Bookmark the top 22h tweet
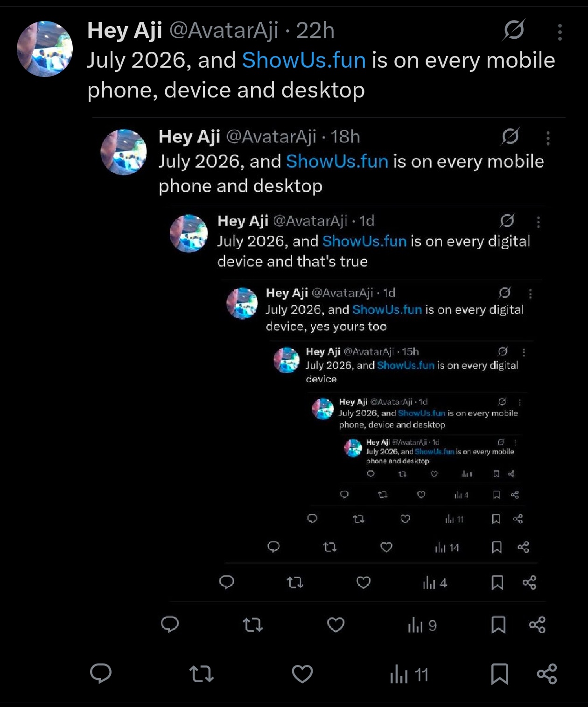The width and height of the screenshot is (588, 707). [x=499, y=674]
